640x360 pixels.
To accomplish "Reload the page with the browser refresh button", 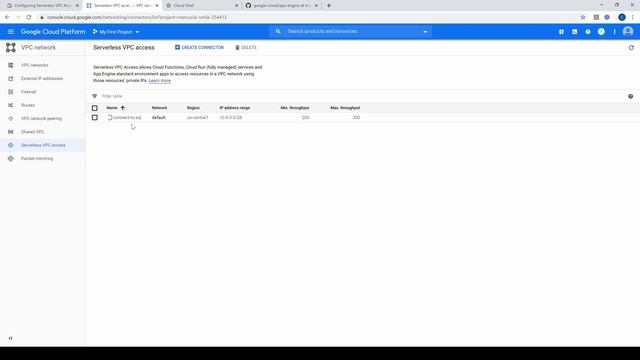I will pyautogui.click(x=29, y=17).
